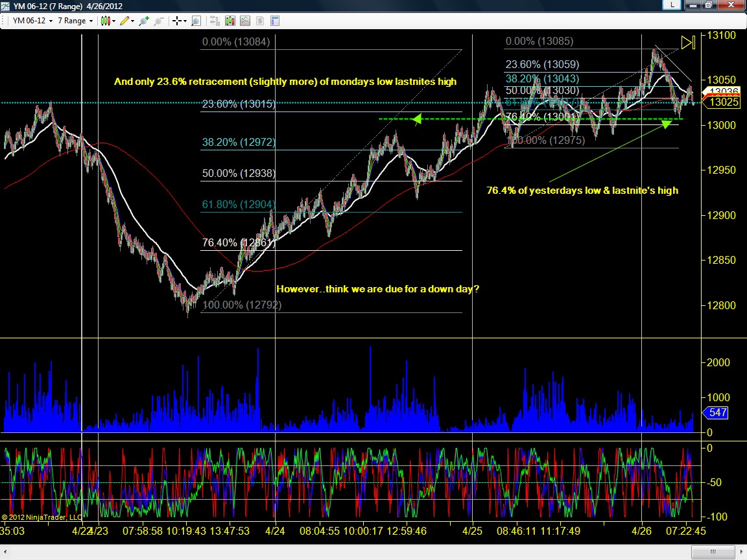Viewport: 747px width, 560px height.
Task: Click the 4/25 date label on time axis
Action: click(472, 531)
